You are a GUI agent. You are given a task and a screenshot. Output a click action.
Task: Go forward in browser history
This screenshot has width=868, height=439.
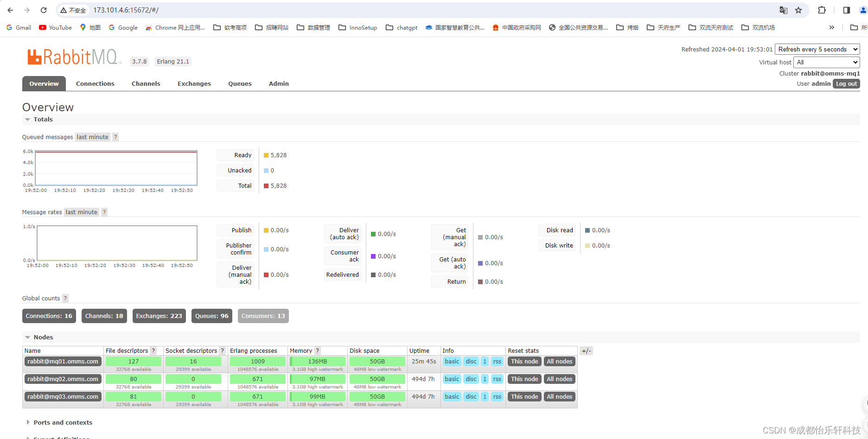(27, 10)
